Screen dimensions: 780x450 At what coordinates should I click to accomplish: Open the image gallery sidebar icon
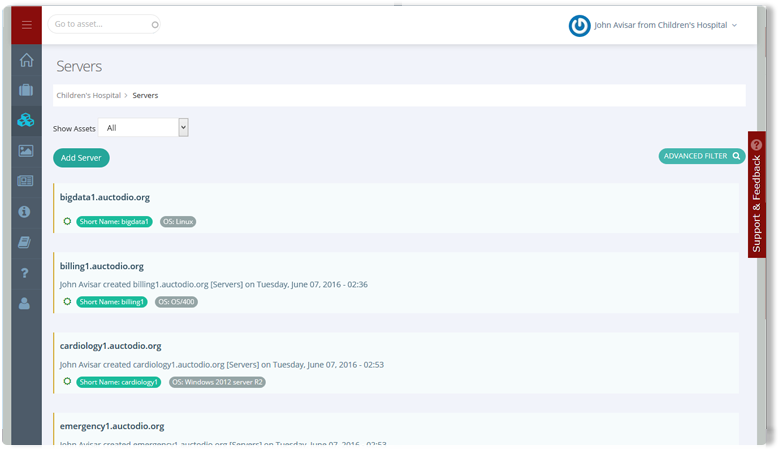coord(26,151)
